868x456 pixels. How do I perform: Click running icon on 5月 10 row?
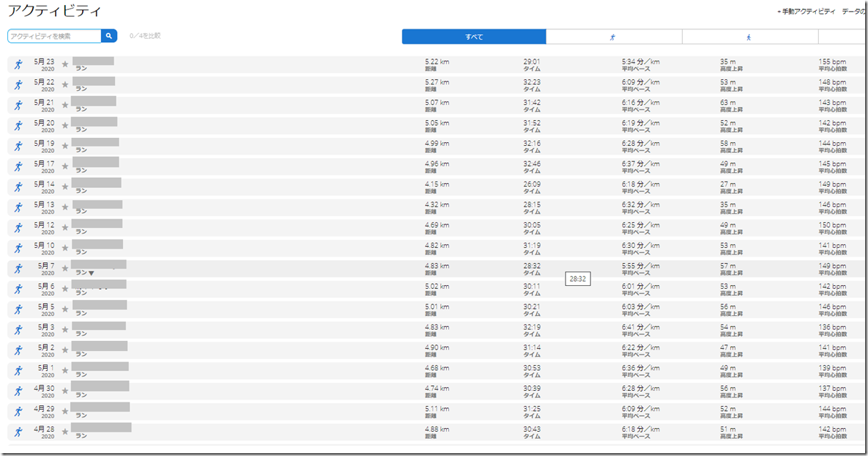[x=19, y=249]
